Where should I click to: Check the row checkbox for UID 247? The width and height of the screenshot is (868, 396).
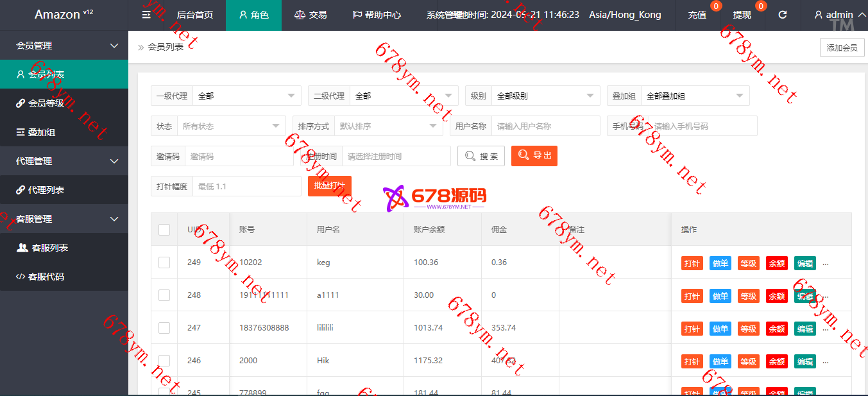(x=164, y=328)
